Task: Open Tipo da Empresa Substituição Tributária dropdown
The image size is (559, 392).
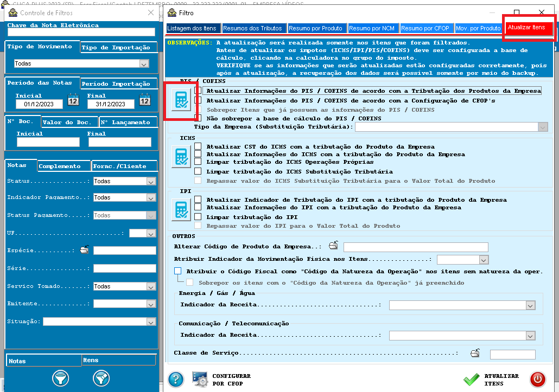Action: [543, 127]
